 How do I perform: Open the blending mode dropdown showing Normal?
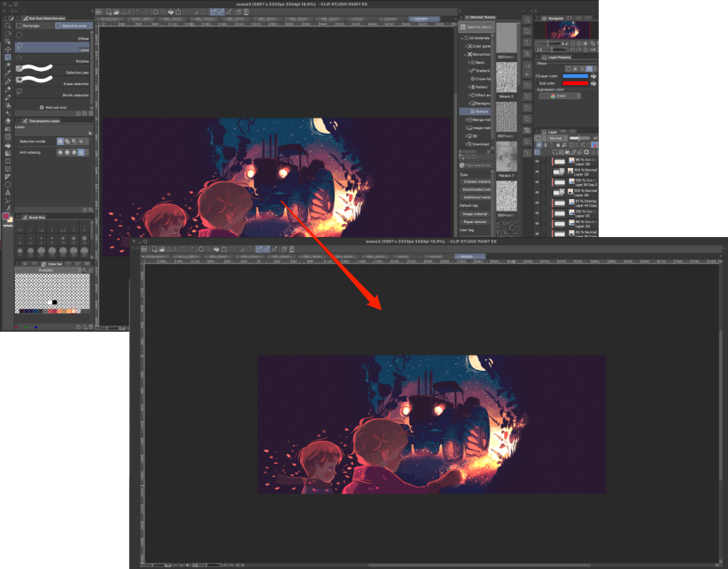558,138
